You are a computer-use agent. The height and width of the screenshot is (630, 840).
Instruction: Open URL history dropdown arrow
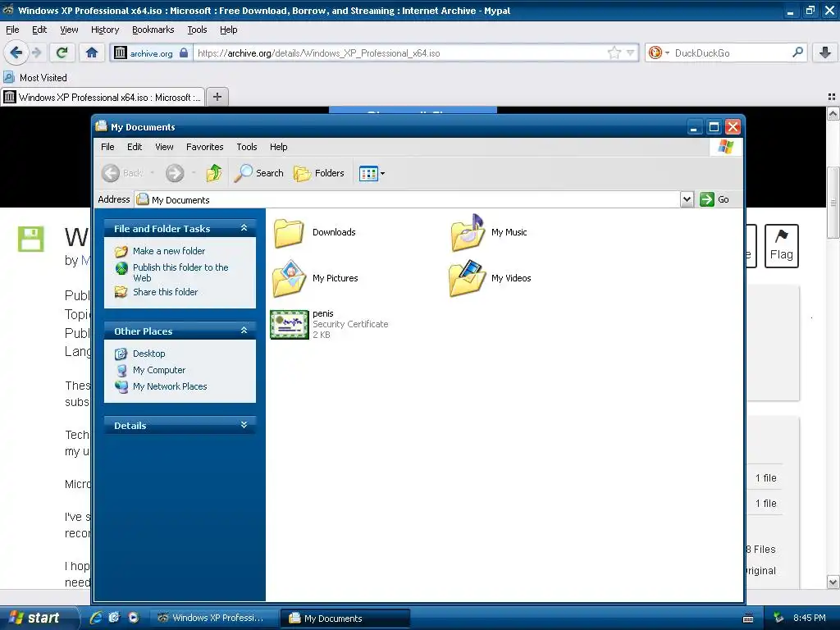tap(630, 52)
